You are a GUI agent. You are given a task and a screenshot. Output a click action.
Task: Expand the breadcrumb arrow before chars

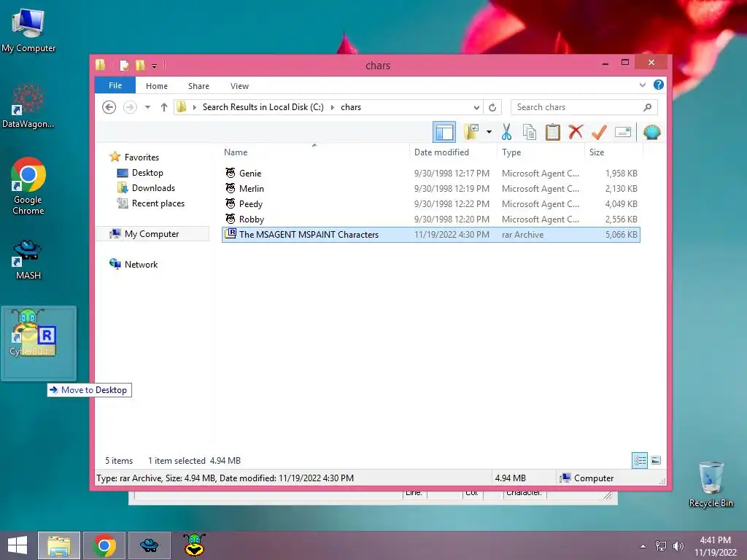click(x=333, y=107)
